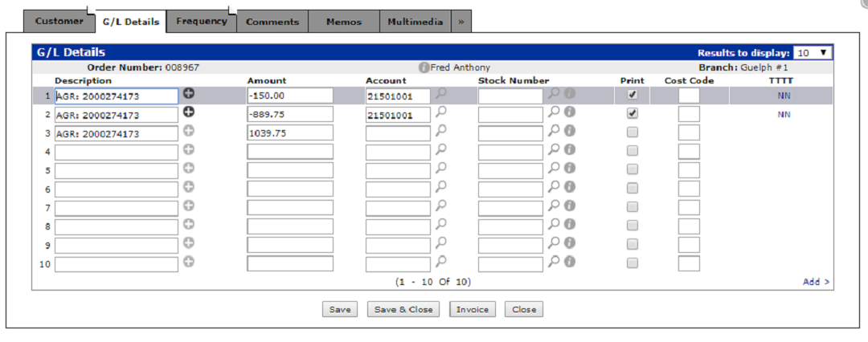Click the Invoice button
The width and height of the screenshot is (868, 342).
(x=473, y=309)
